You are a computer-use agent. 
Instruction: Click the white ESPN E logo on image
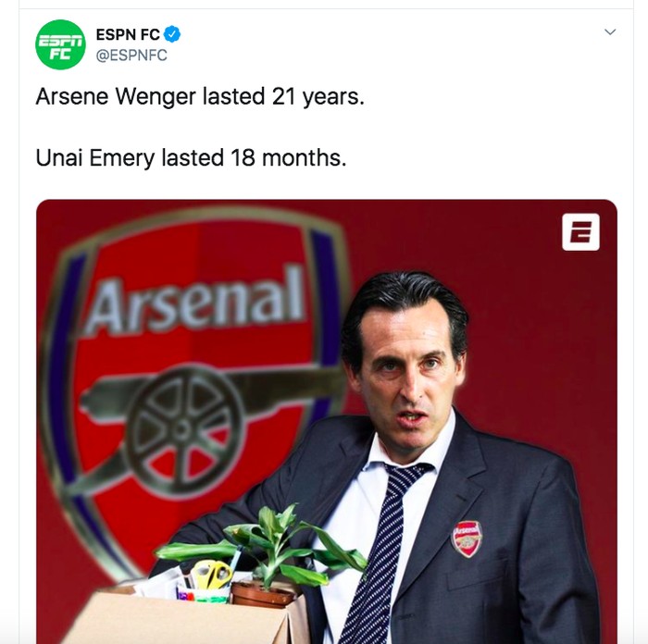tap(580, 232)
